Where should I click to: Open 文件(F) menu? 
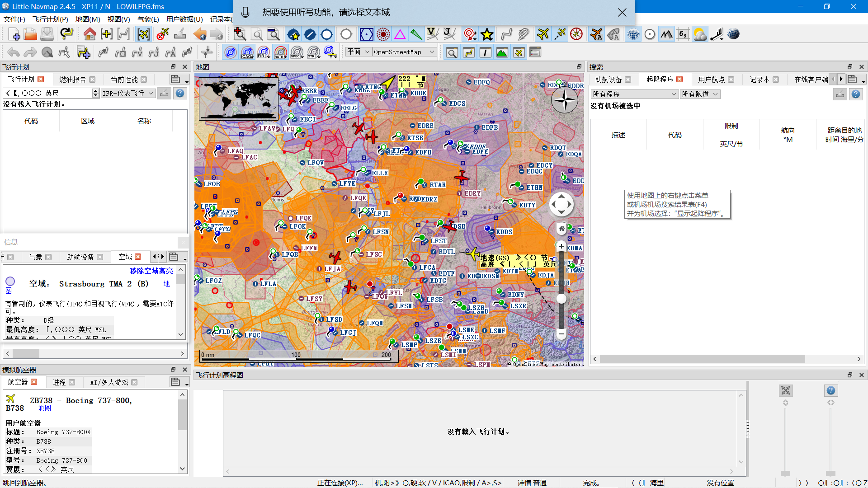(14, 19)
